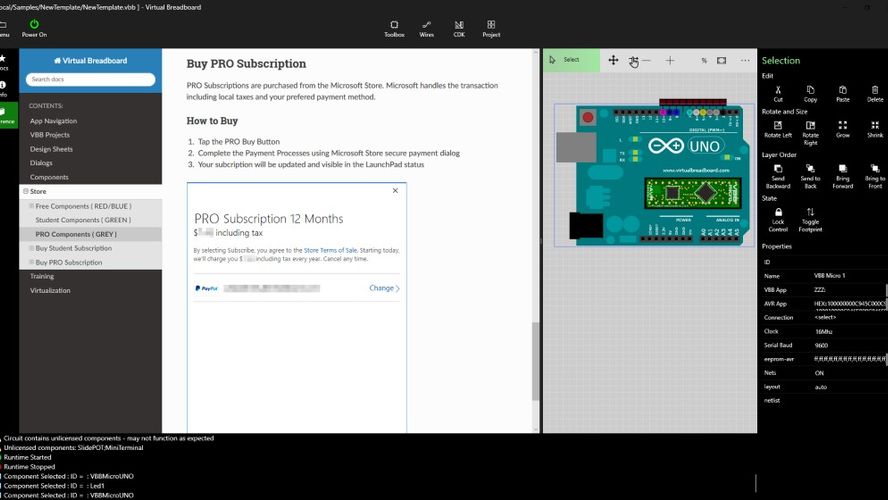This screenshot has width=888, height=500.
Task: Click the docs page vertical scrollbar
Action: [535, 361]
